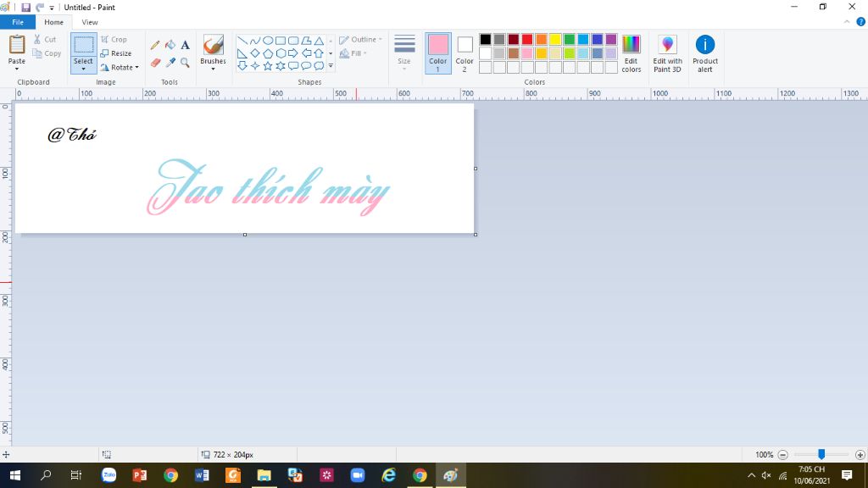
Task: Expand the Select dropdown arrow
Action: pyautogui.click(x=84, y=69)
